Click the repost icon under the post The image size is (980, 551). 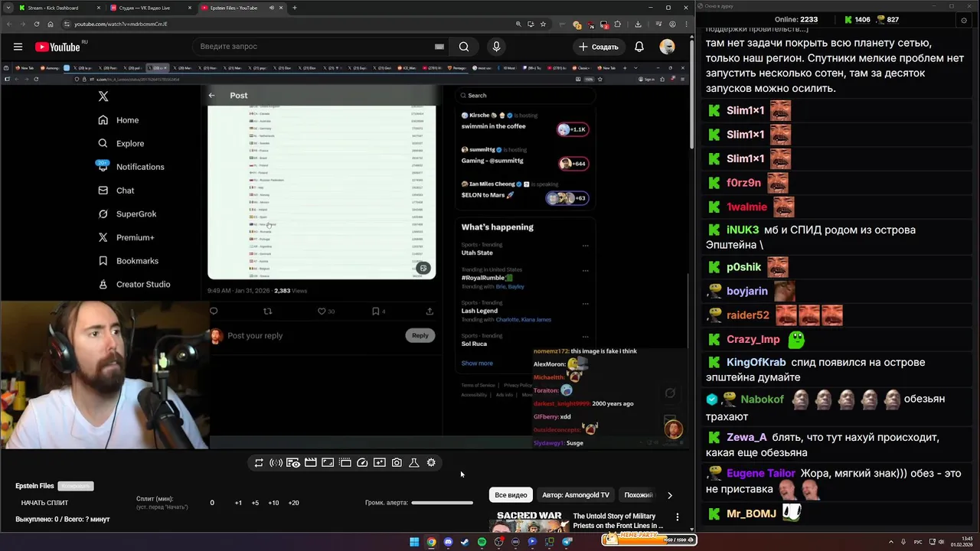tap(267, 311)
